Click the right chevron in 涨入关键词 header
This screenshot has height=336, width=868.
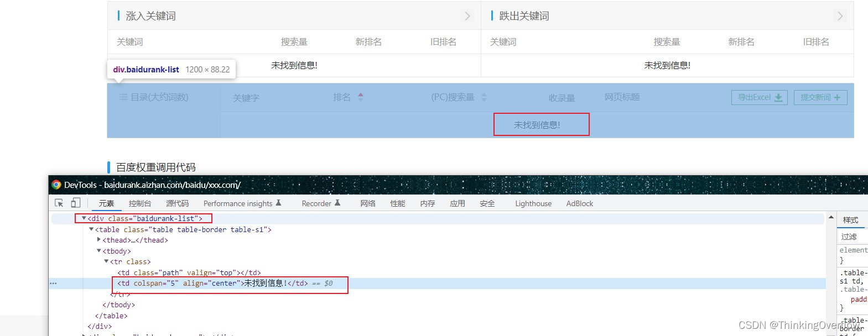click(467, 16)
